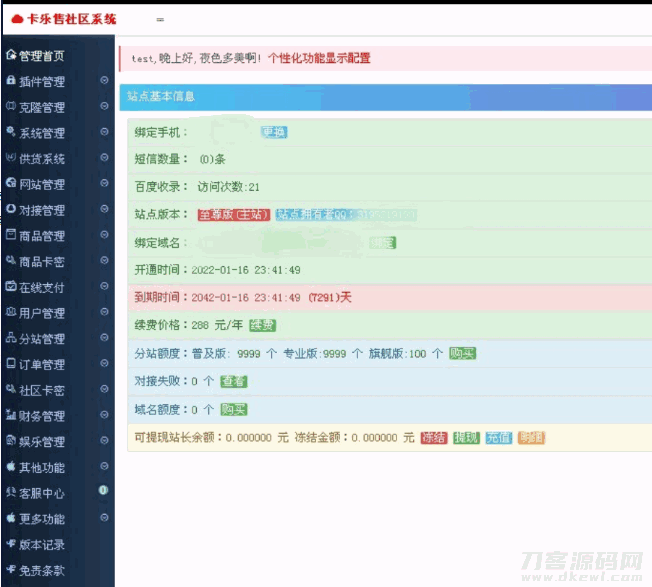The height and width of the screenshot is (587, 652).
Task: Click the chart icon beside 财务管理
Action: coord(10,416)
